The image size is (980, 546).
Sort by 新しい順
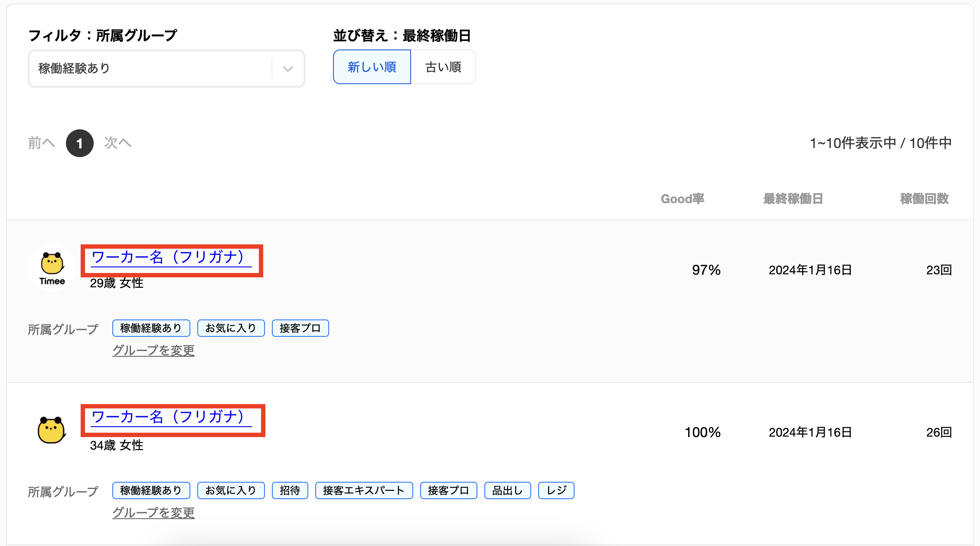pos(372,67)
